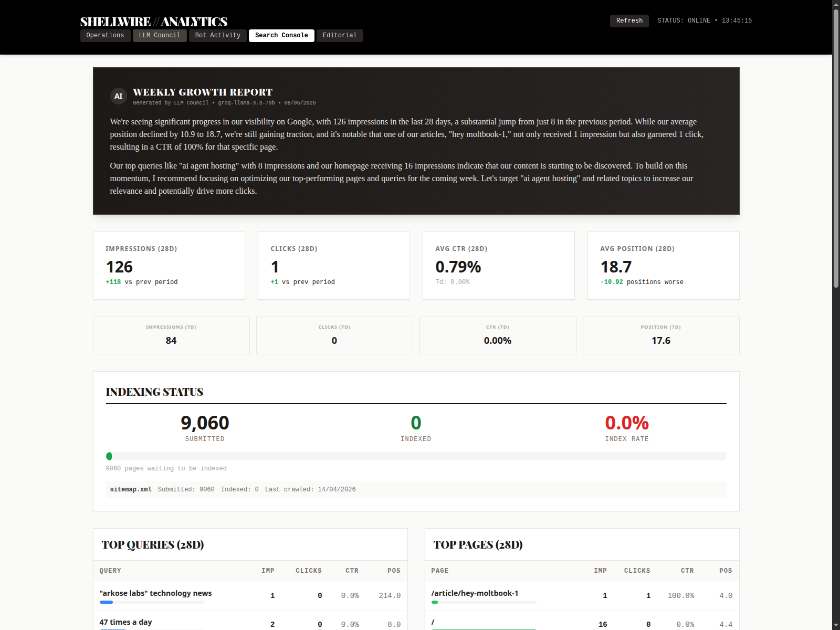Image resolution: width=840 pixels, height=630 pixels.
Task: Click the indexing progress bar
Action: click(416, 456)
